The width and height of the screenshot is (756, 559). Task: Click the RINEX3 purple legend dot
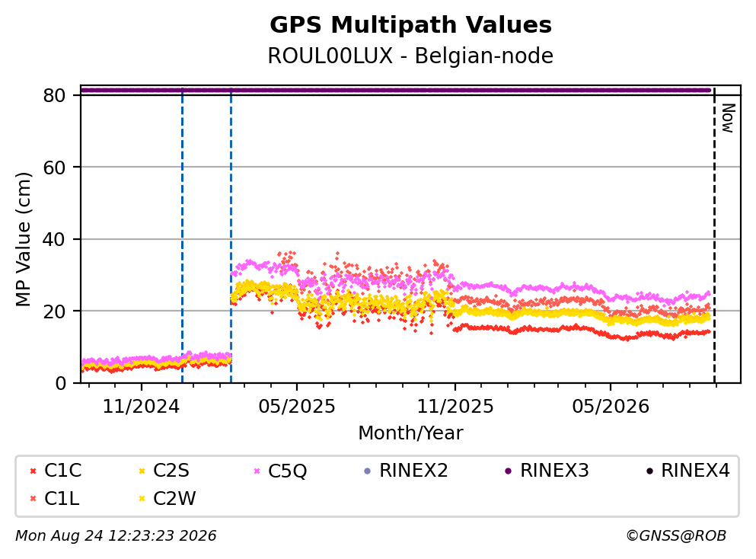(x=508, y=471)
